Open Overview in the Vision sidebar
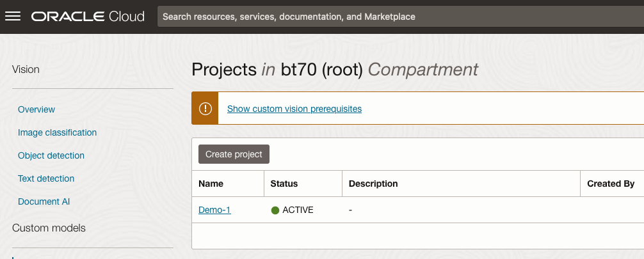 36,109
